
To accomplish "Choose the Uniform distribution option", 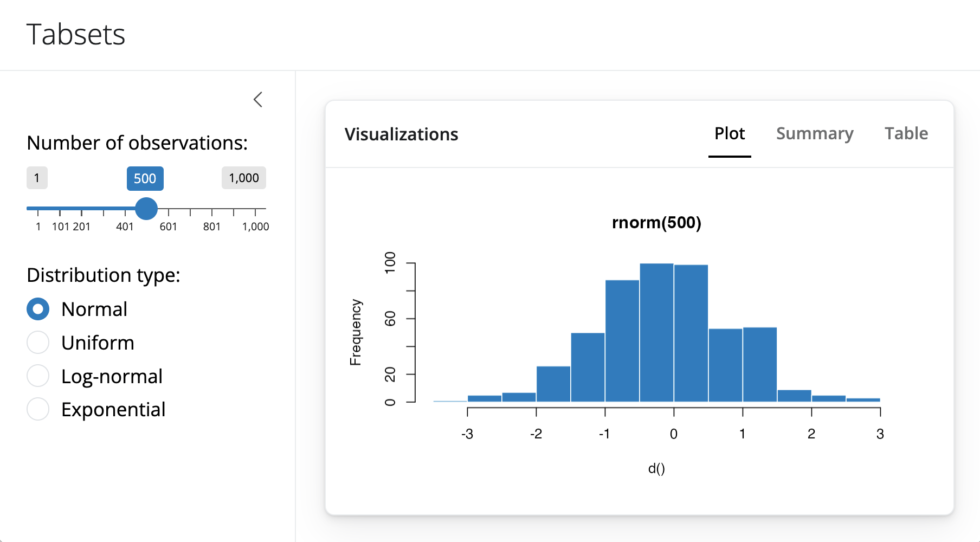I will (37, 342).
